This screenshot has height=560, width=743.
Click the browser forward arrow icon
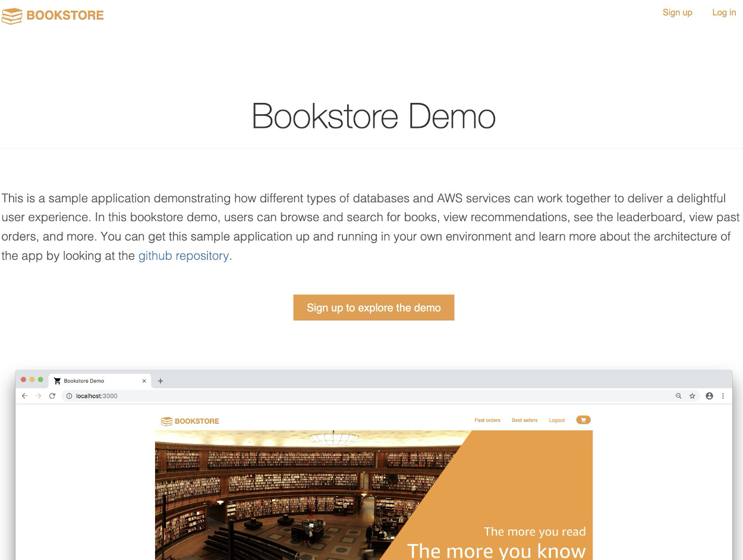point(38,396)
